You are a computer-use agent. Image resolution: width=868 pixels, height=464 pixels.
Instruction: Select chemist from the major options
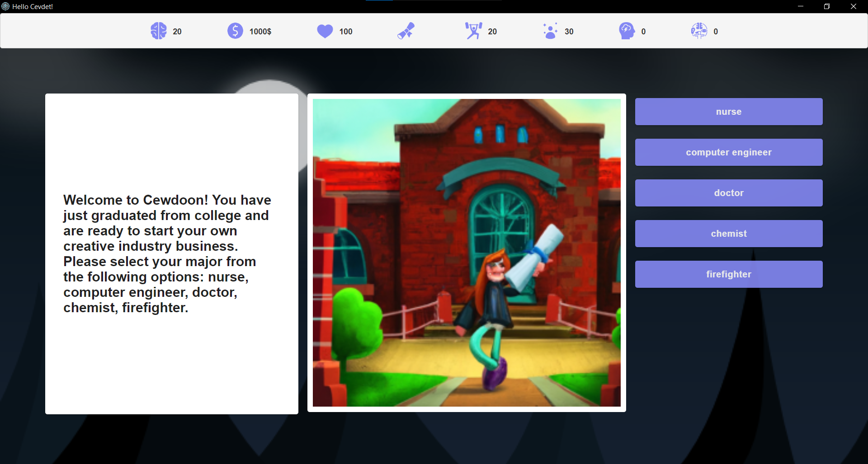pos(729,234)
